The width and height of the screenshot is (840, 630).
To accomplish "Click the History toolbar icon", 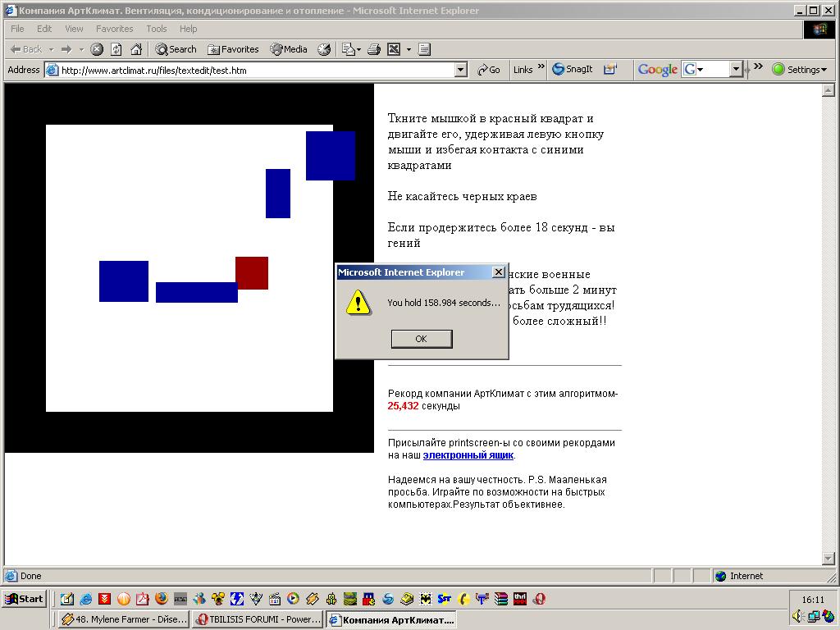I will pyautogui.click(x=325, y=49).
